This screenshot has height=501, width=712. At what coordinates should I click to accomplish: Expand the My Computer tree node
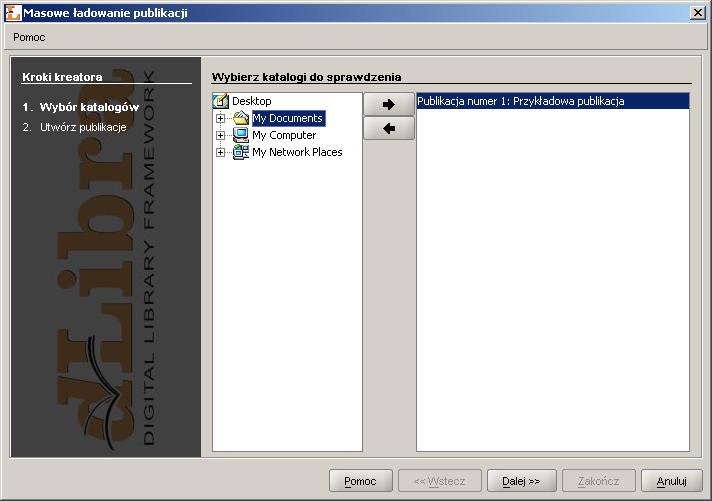pyautogui.click(x=220, y=135)
